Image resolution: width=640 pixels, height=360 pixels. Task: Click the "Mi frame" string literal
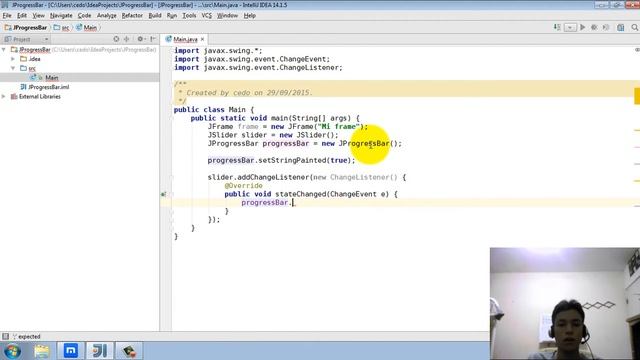point(338,127)
